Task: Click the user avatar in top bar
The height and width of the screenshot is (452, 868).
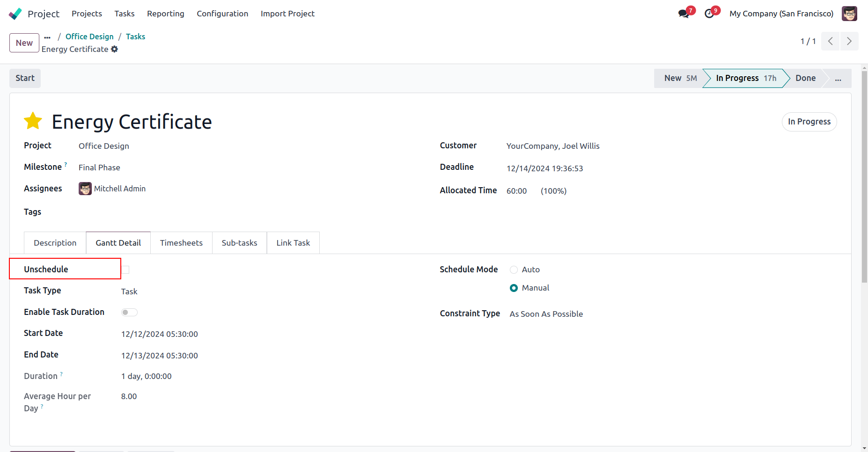Action: click(849, 14)
